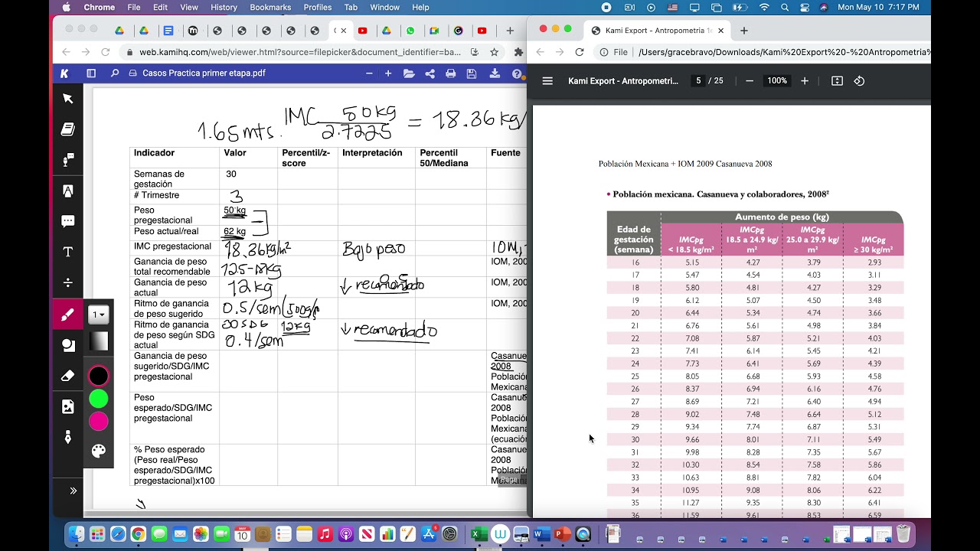980x551 pixels.
Task: Select the Kami Export - Antropometria tab
Action: 657,31
